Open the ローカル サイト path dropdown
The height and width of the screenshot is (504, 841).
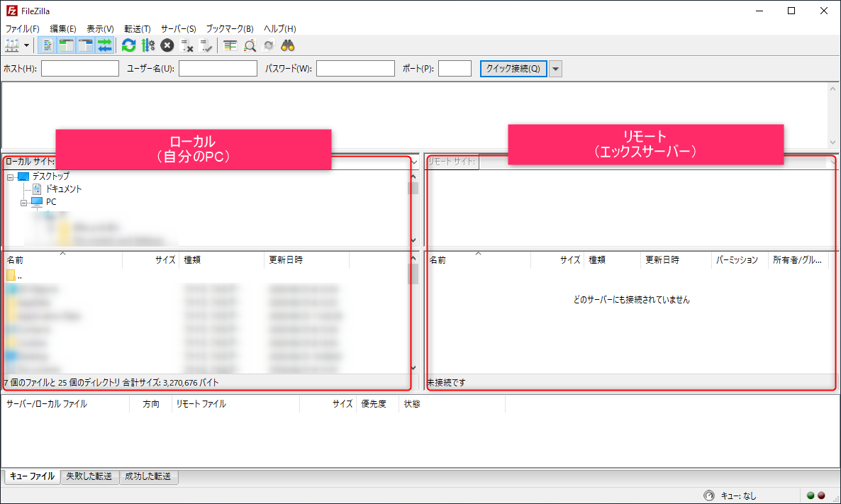tap(413, 162)
